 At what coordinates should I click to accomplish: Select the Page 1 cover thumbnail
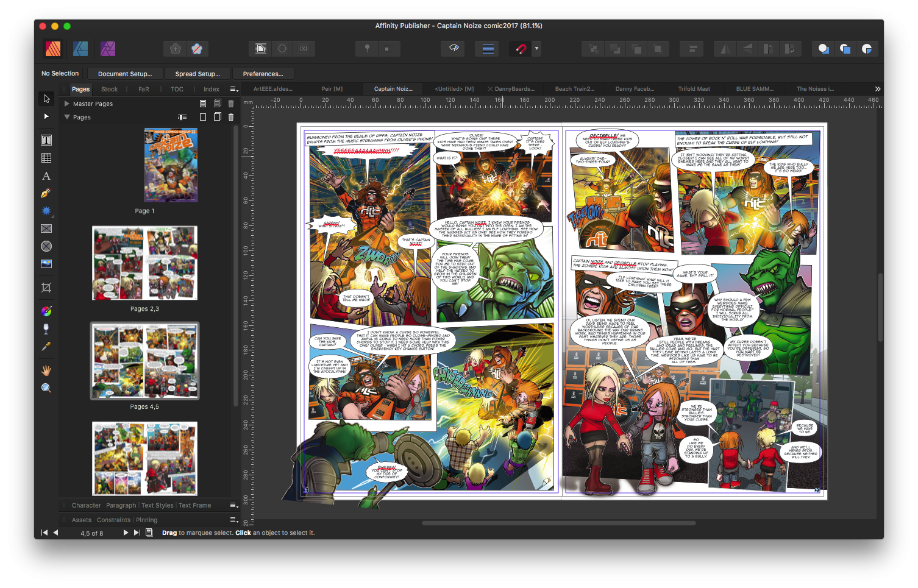point(171,165)
